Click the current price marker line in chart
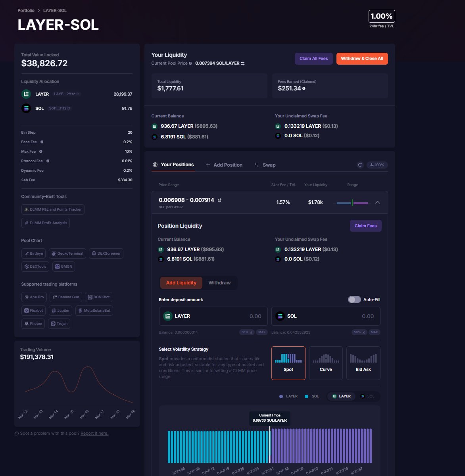This screenshot has width=465, height=476. coord(270,445)
